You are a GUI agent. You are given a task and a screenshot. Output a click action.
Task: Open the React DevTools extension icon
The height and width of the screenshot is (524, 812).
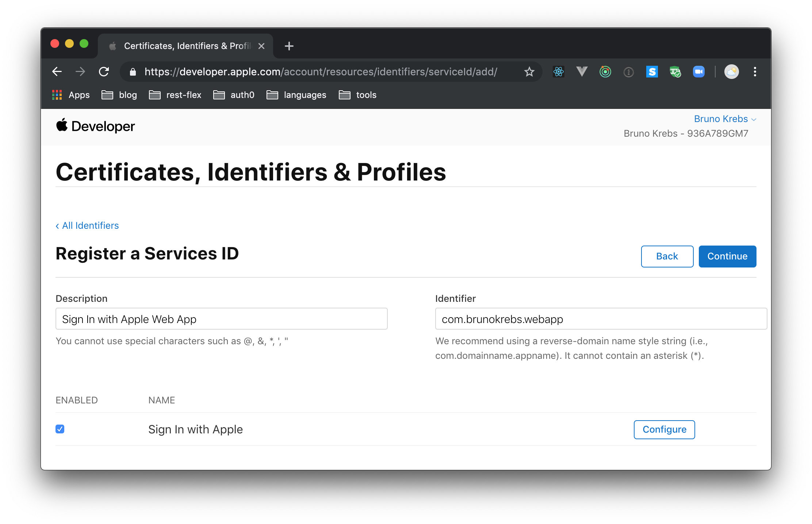pyautogui.click(x=558, y=72)
